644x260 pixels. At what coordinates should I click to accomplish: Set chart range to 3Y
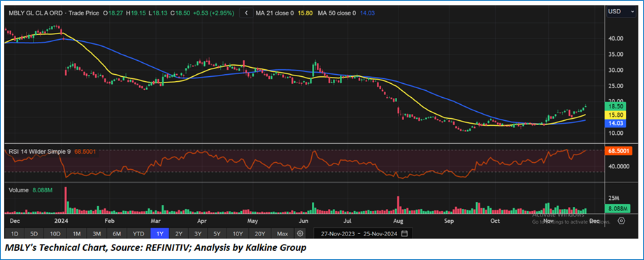coord(198,233)
